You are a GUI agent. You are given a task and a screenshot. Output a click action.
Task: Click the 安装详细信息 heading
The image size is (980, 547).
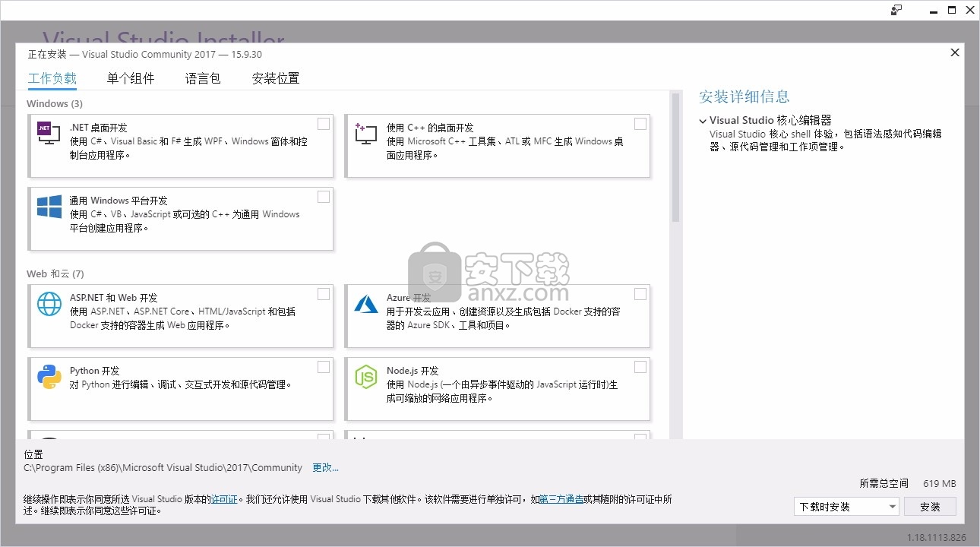(x=744, y=96)
